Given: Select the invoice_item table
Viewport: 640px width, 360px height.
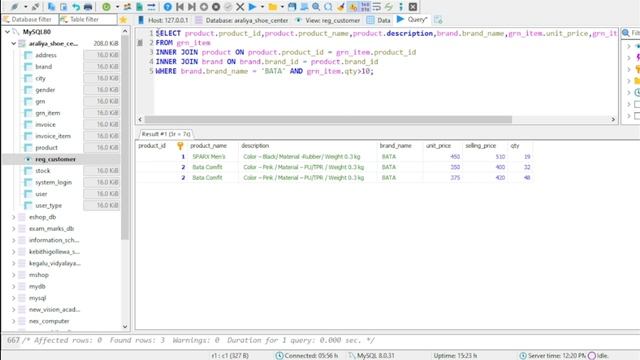Looking at the screenshot, I should coord(53,136).
